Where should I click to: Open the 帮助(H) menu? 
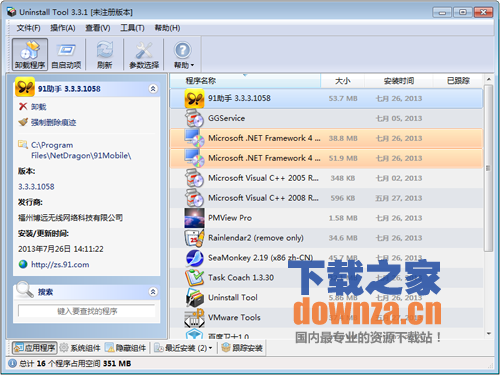tap(167, 28)
